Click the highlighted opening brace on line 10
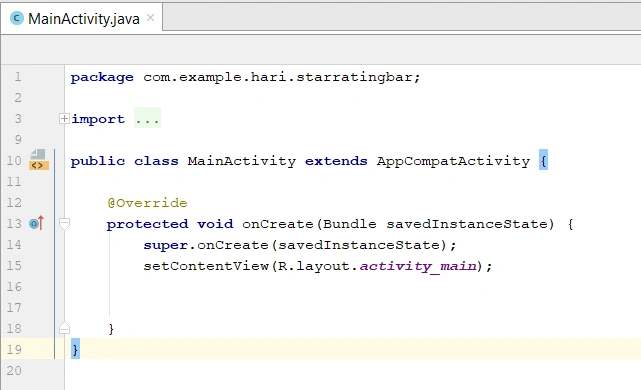 (543, 160)
